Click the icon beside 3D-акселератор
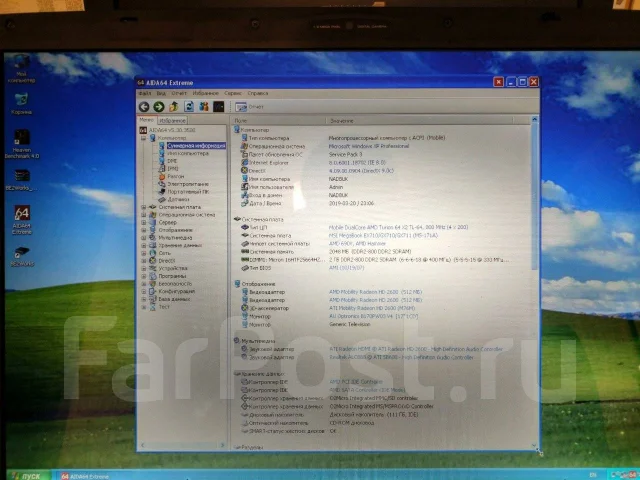640x480 pixels. tap(245, 308)
